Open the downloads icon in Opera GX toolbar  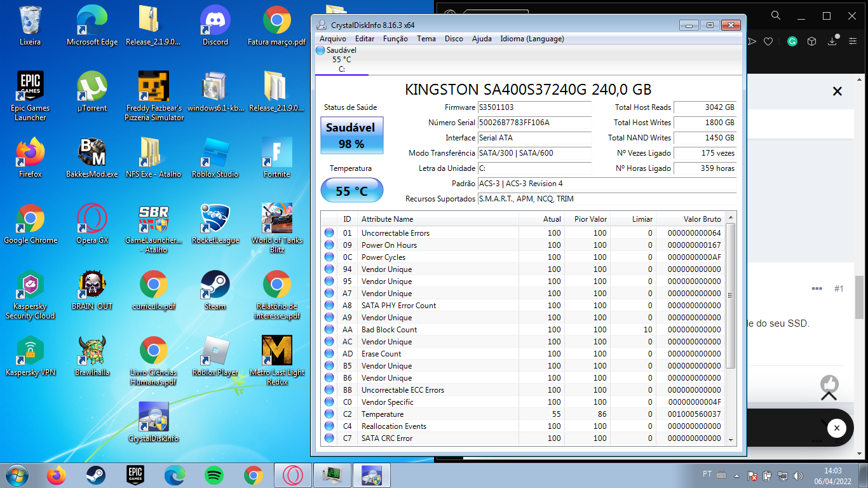[832, 41]
